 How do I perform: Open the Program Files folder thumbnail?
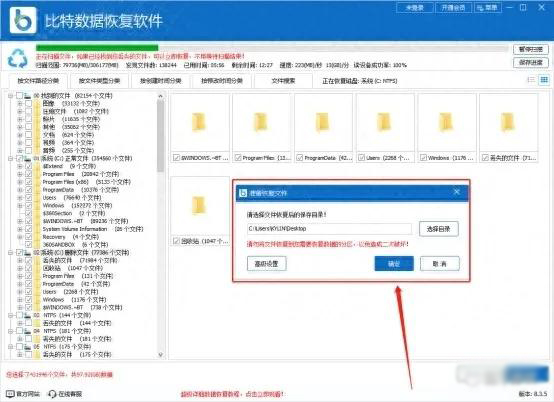coord(261,123)
